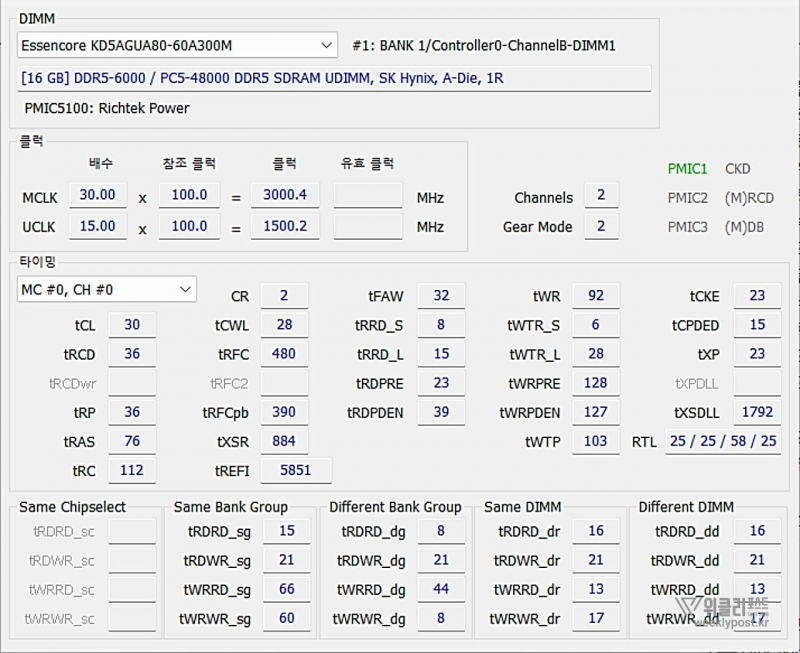Click the RTL field 25 / 25 / 58 / 25
The height and width of the screenshot is (653, 800).
click(723, 441)
